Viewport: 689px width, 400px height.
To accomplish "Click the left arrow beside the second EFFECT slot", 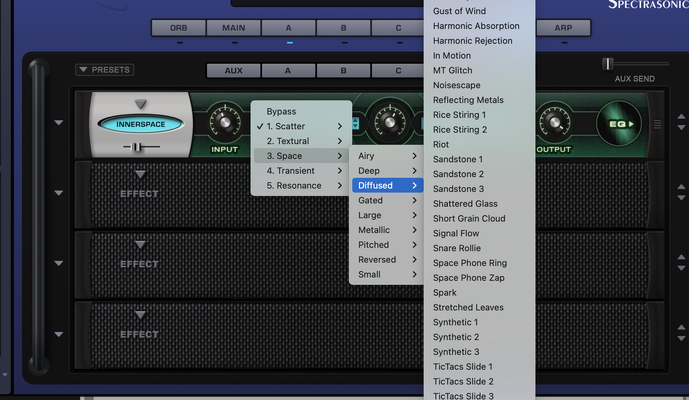I will [58, 193].
